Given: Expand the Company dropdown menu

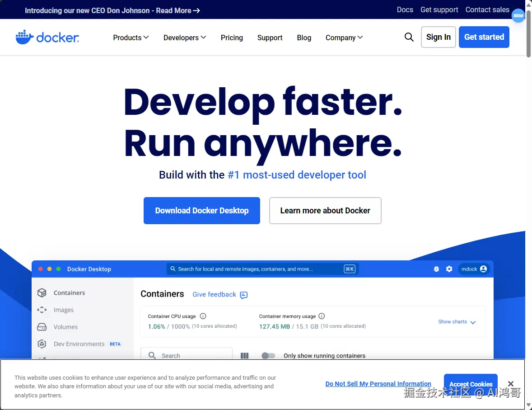Looking at the screenshot, I should coord(344,38).
